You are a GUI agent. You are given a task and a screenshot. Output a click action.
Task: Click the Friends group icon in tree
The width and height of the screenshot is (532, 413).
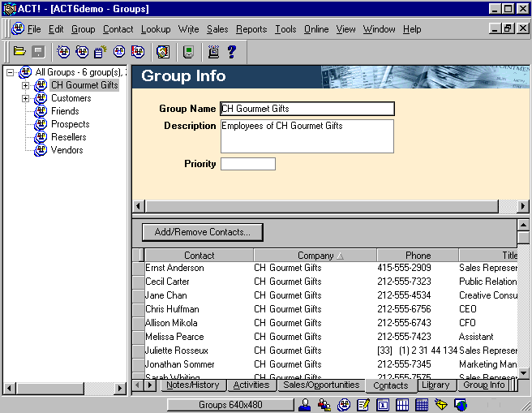click(x=41, y=111)
